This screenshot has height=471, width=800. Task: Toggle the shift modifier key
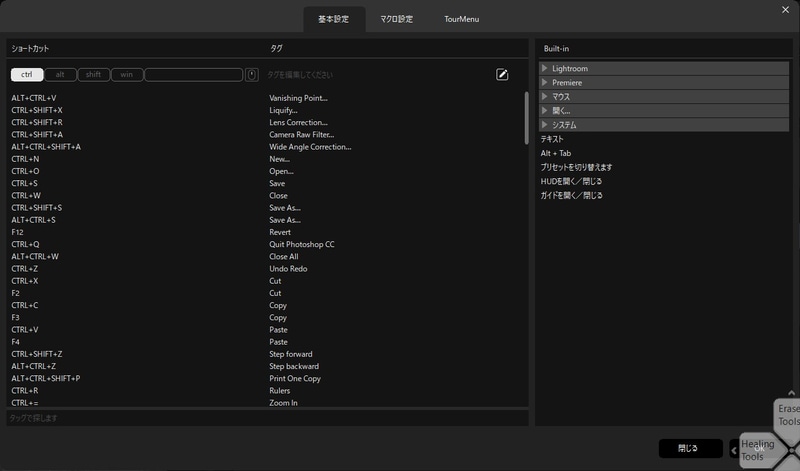tap(93, 75)
